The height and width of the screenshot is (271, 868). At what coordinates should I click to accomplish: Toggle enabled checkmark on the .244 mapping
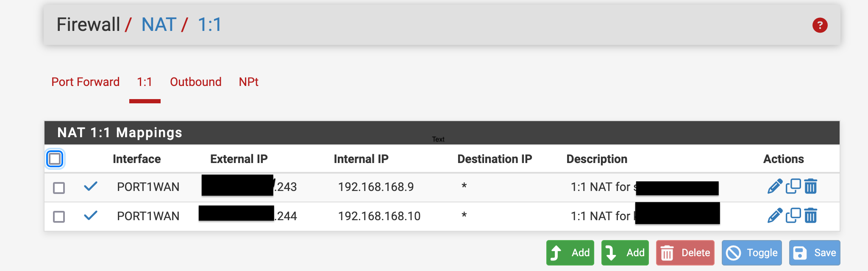[x=91, y=215]
